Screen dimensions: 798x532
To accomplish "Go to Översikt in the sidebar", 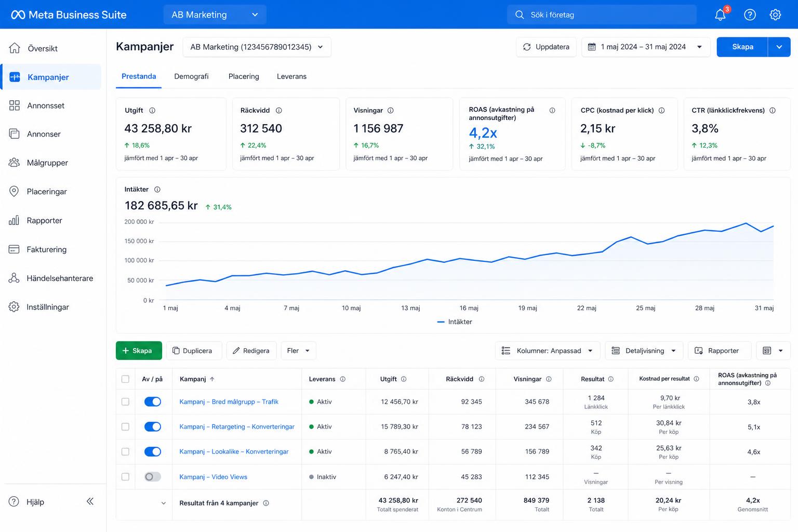I will [x=52, y=48].
